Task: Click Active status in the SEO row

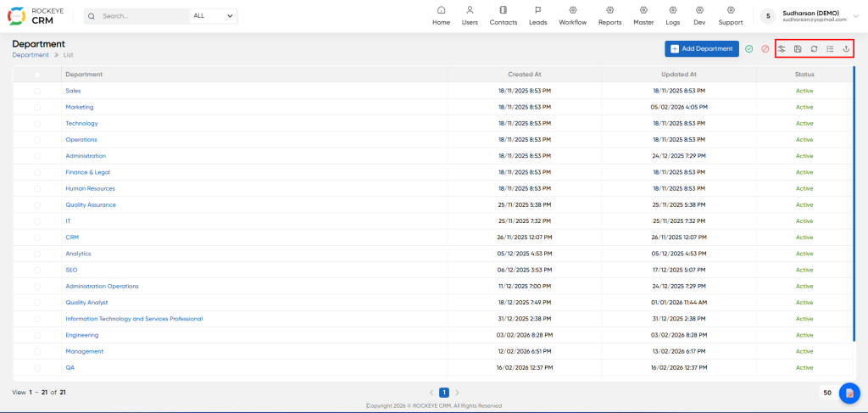Action: coord(804,271)
